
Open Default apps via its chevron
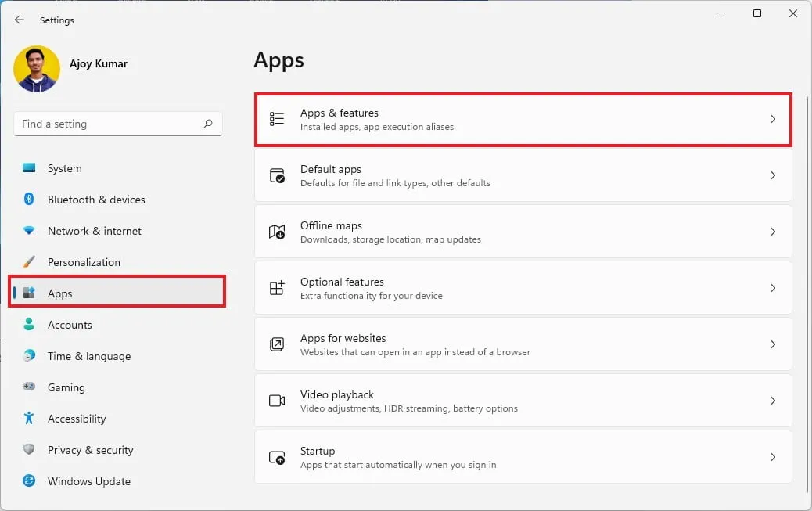[772, 175]
